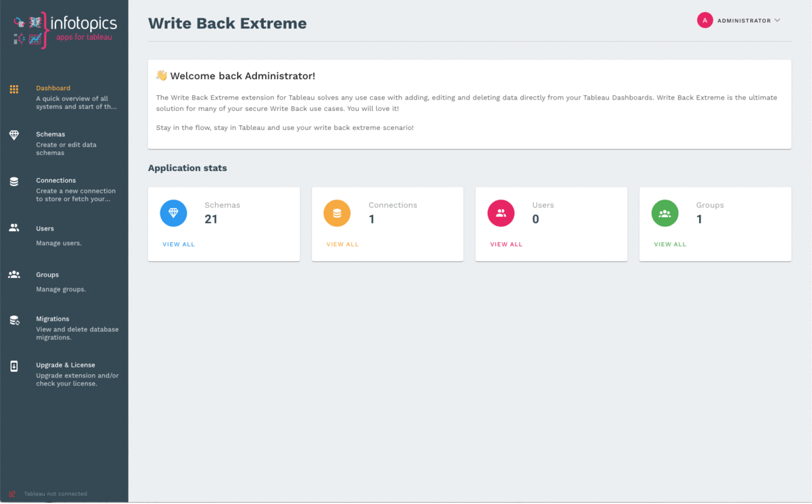
Task: Click the Upgrade & License download icon
Action: point(14,366)
